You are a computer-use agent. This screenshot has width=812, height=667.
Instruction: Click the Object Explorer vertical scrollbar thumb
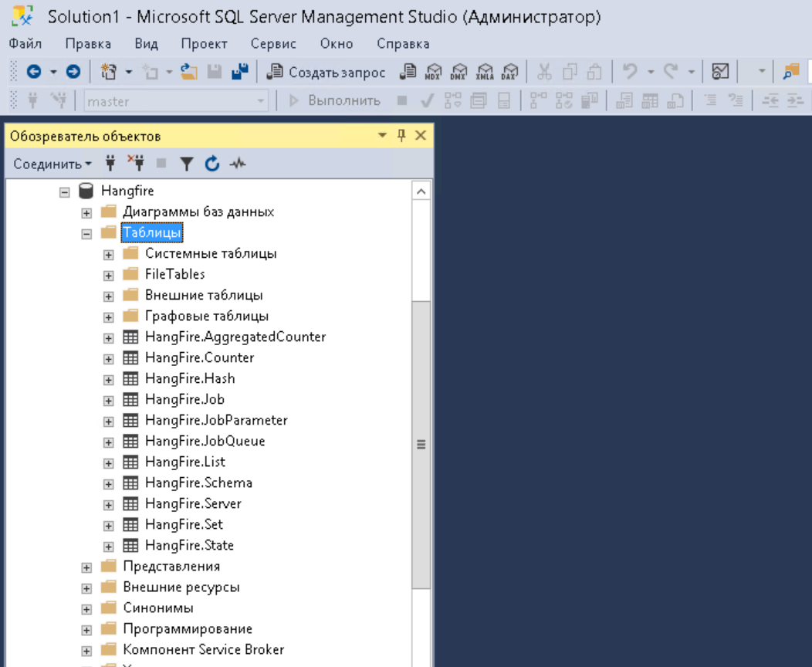pyautogui.click(x=421, y=445)
